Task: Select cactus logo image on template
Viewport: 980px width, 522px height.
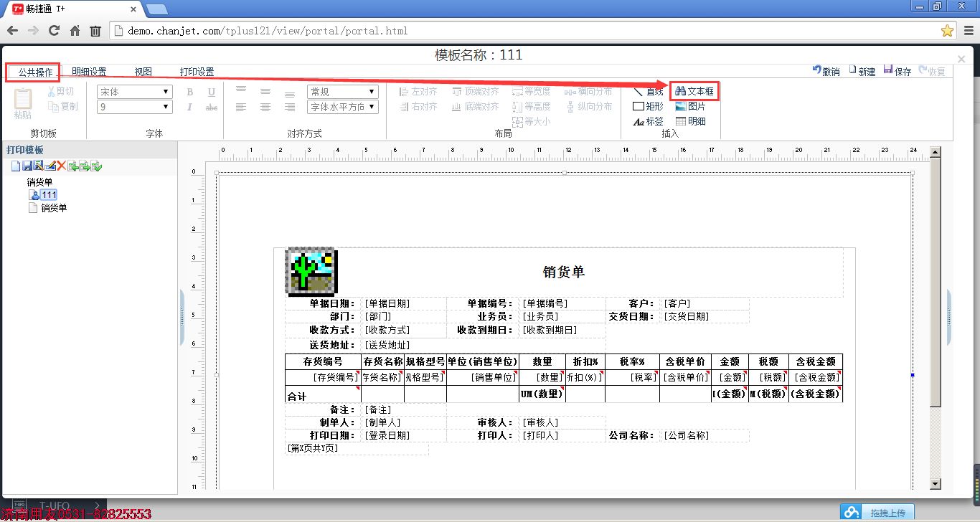Action: 311,272
